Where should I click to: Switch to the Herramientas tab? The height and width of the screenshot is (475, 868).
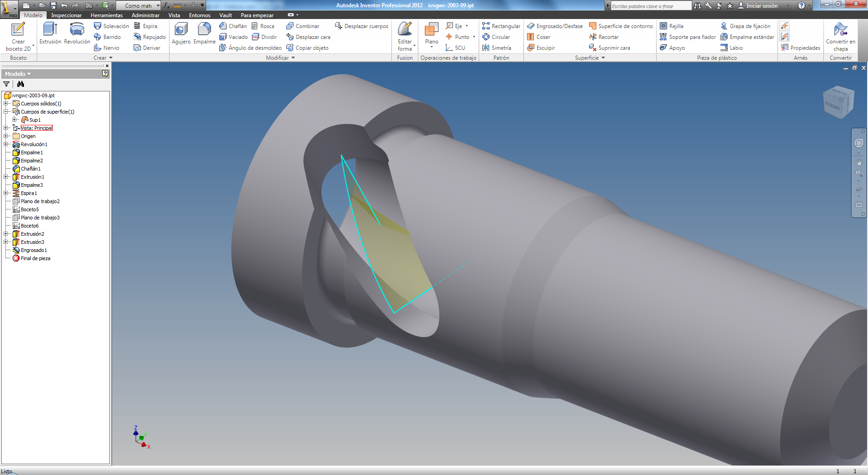click(107, 15)
